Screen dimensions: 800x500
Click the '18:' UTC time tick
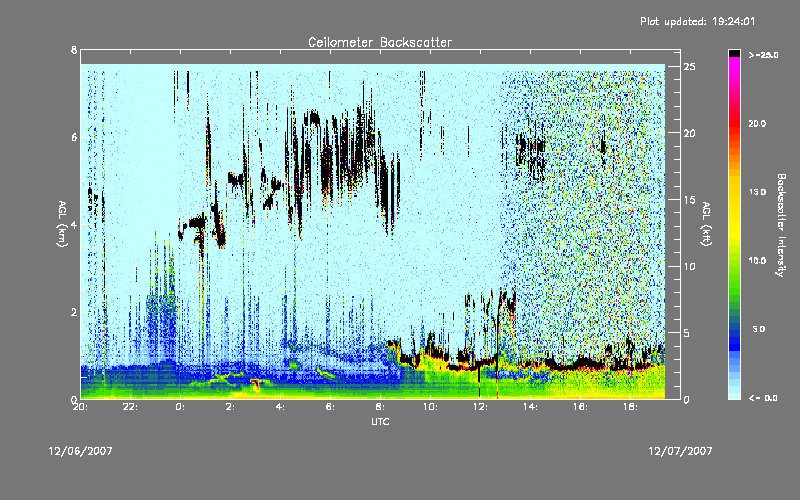click(x=630, y=407)
